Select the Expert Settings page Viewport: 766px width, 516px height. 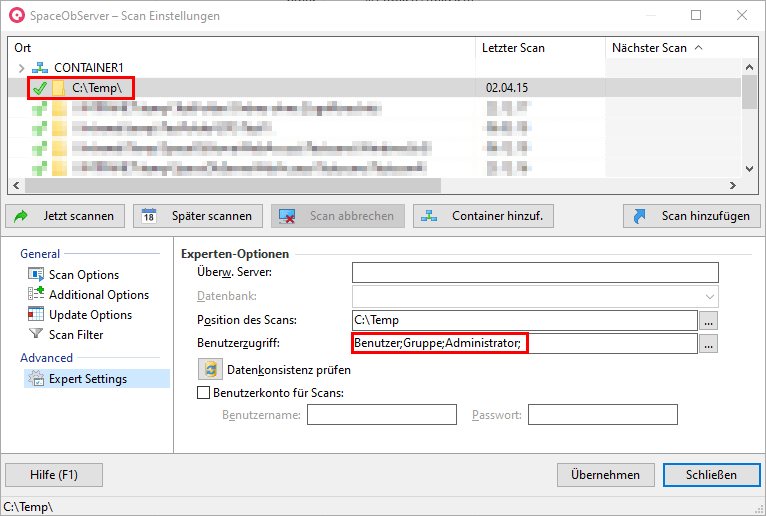97,379
